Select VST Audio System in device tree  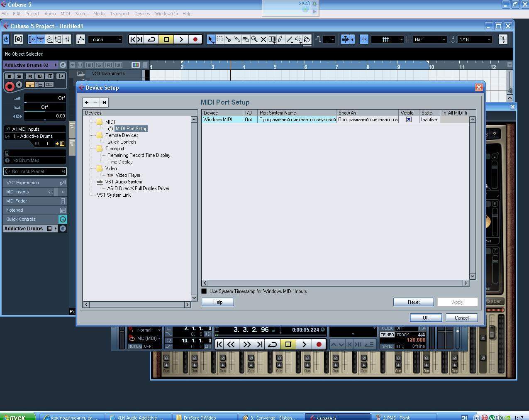click(123, 182)
